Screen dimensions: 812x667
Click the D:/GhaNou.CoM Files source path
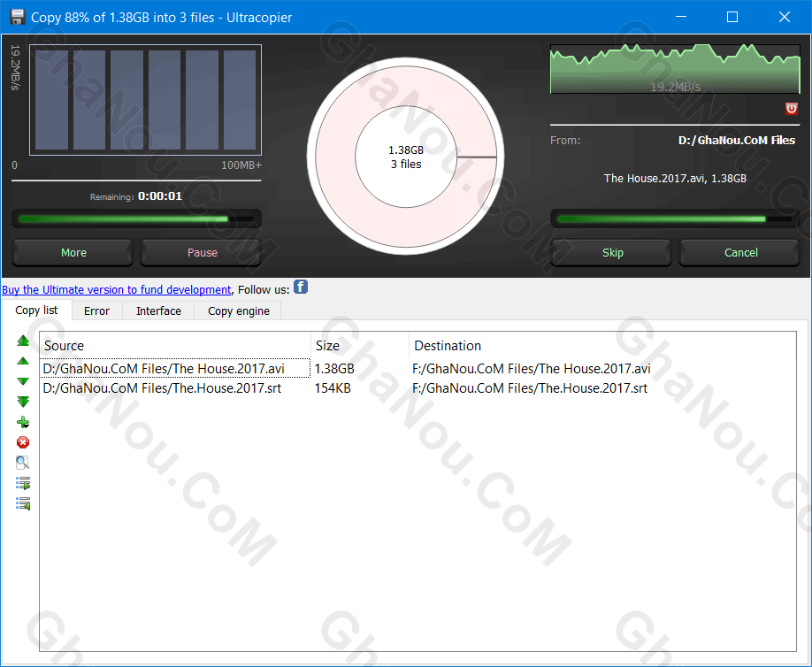(x=737, y=141)
